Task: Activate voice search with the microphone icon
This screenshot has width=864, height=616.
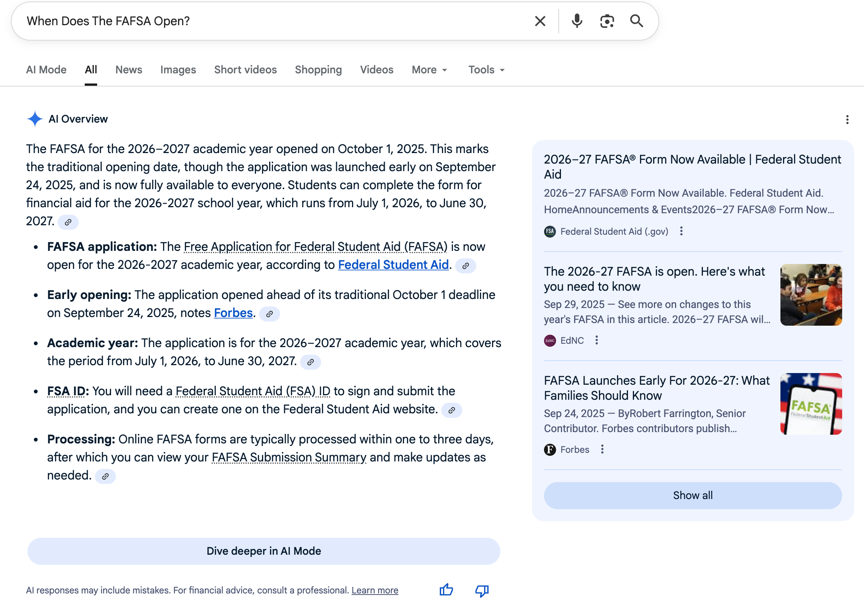Action: [577, 21]
